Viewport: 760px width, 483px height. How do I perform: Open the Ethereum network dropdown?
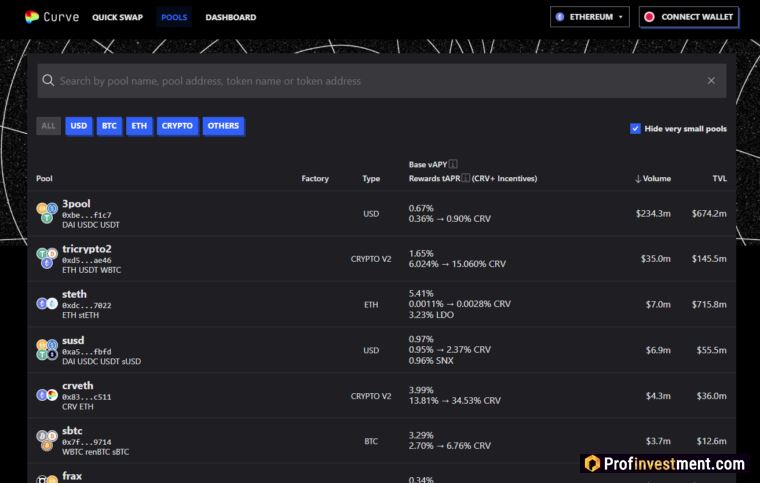coord(590,17)
